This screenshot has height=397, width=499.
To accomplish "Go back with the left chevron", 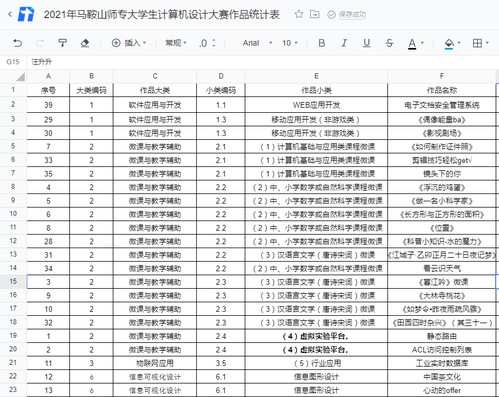I will (x=10, y=14).
